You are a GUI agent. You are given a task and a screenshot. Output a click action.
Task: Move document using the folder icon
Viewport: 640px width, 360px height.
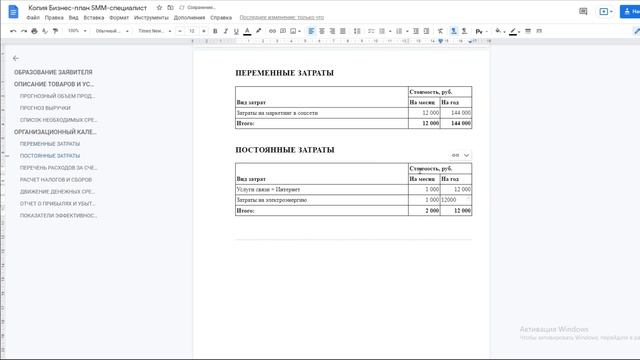tap(170, 8)
